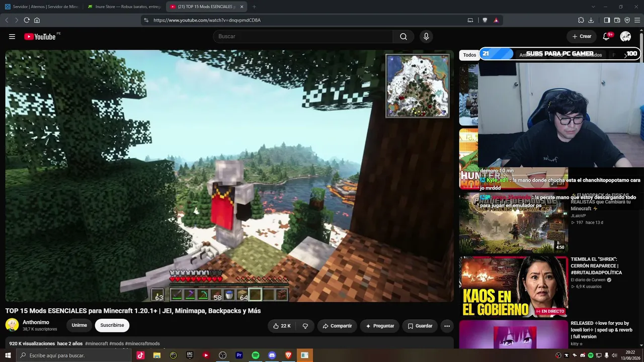Open the 4:50 realistic physics video thumbnail

tap(514, 223)
